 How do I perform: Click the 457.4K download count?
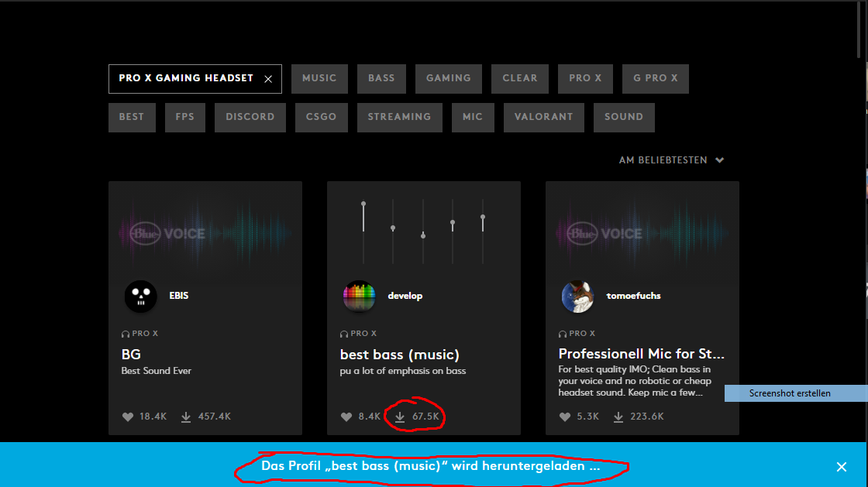tap(214, 417)
